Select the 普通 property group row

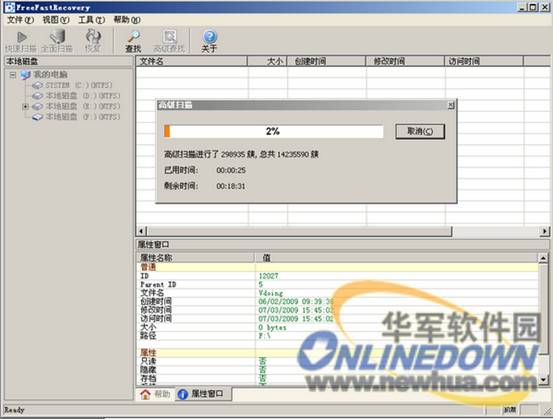(x=338, y=267)
